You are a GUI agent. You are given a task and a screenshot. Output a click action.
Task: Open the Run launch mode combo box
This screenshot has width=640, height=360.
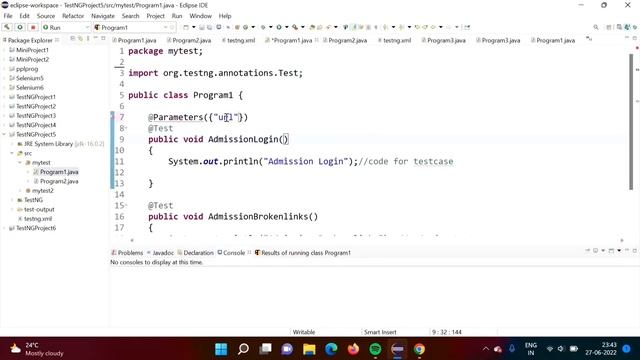[66, 27]
